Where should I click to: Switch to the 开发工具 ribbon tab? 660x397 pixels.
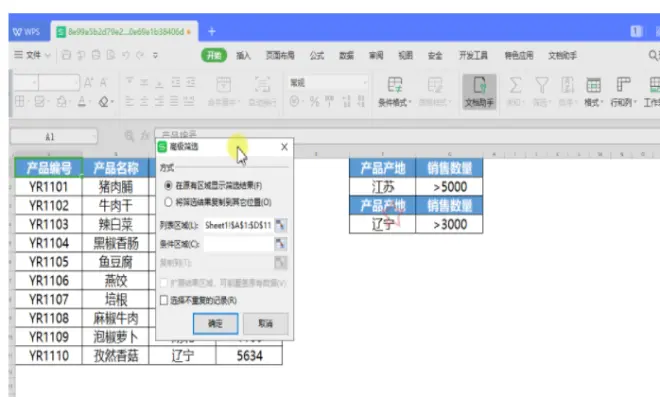pyautogui.click(x=473, y=55)
